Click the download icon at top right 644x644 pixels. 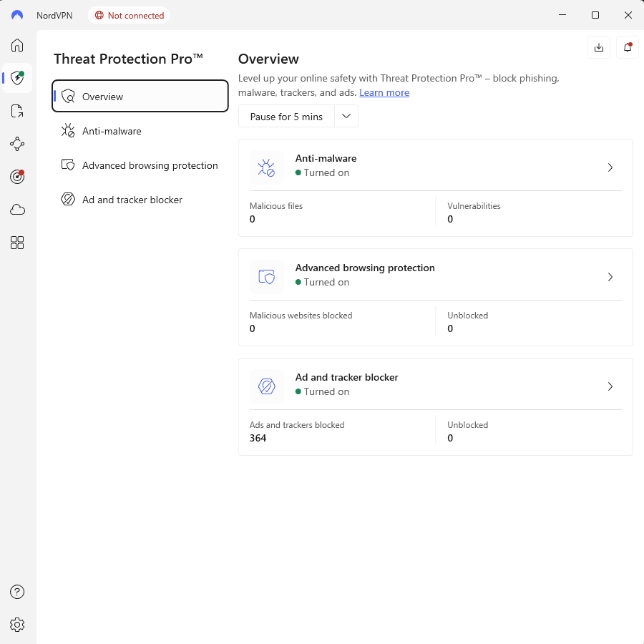599,47
